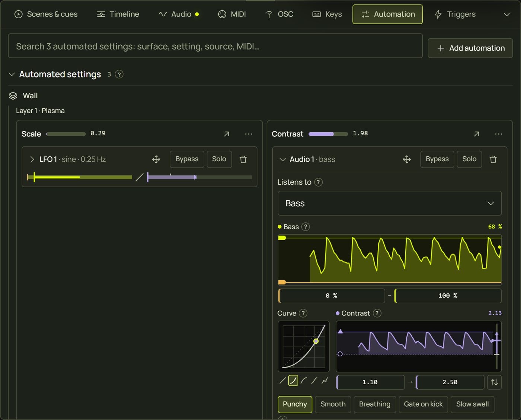Click Add automation button
521x420 pixels.
coord(470,48)
